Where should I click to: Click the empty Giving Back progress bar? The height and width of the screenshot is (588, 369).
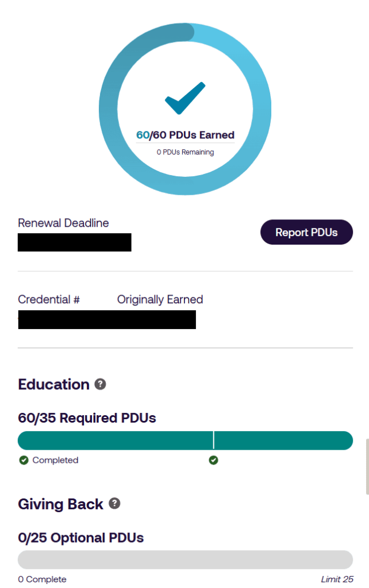(x=185, y=559)
